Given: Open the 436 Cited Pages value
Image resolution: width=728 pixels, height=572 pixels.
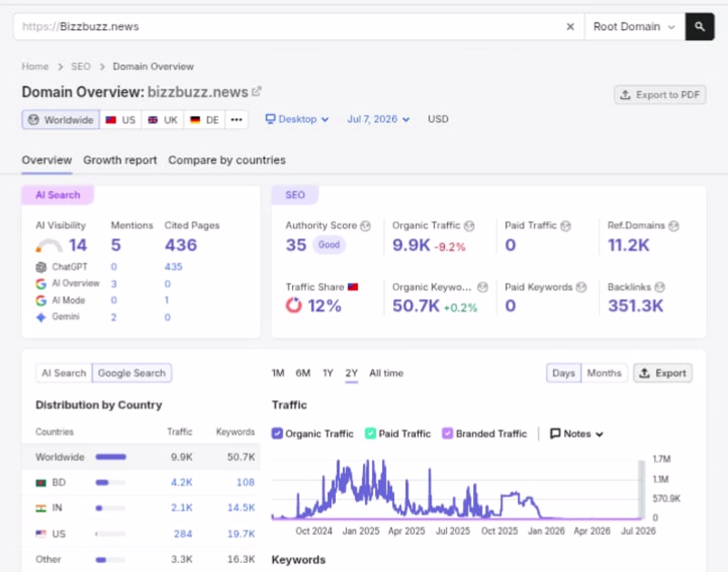Looking at the screenshot, I should [181, 245].
